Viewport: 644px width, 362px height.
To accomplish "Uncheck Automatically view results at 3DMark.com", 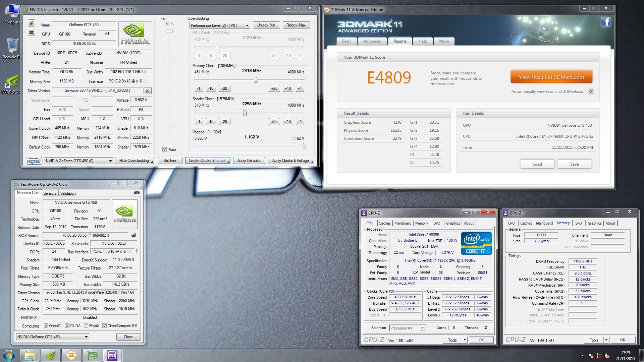I will 591,92.
